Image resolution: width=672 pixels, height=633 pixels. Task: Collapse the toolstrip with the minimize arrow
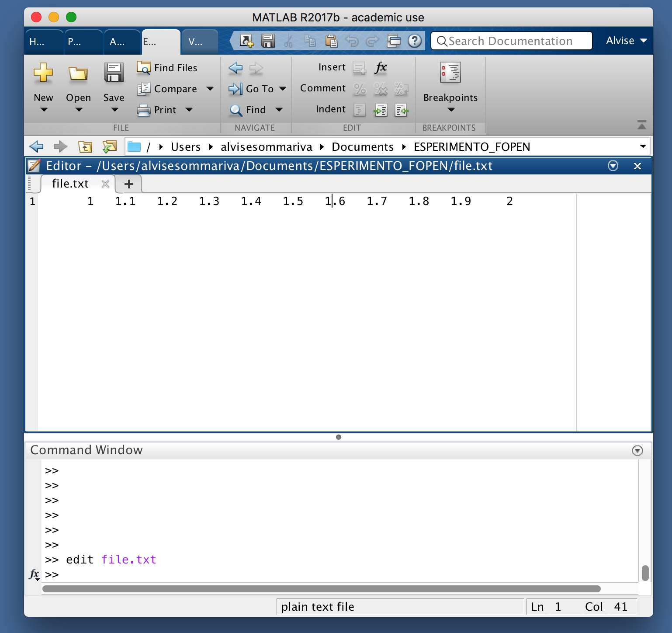(641, 125)
